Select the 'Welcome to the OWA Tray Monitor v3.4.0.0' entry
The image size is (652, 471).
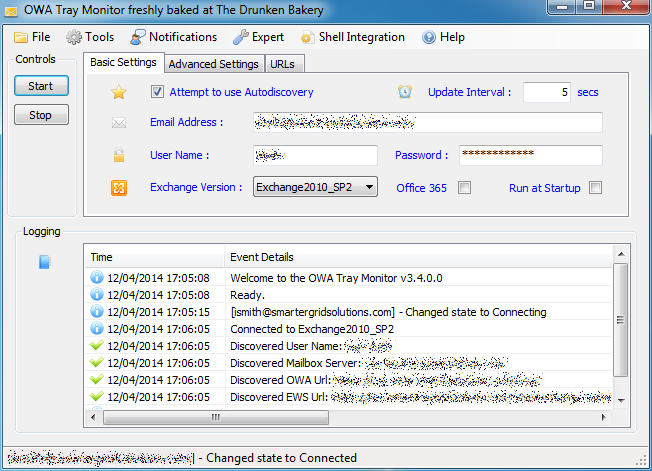[348, 278]
